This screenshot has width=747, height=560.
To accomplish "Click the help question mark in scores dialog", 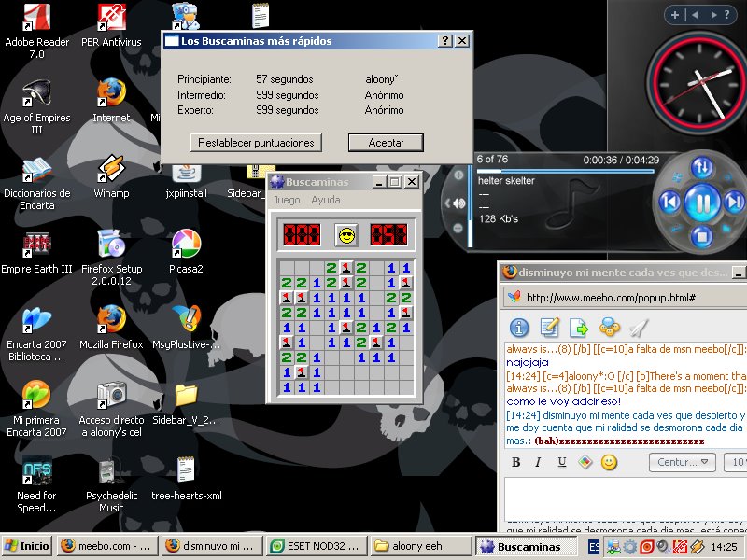I will (x=445, y=41).
